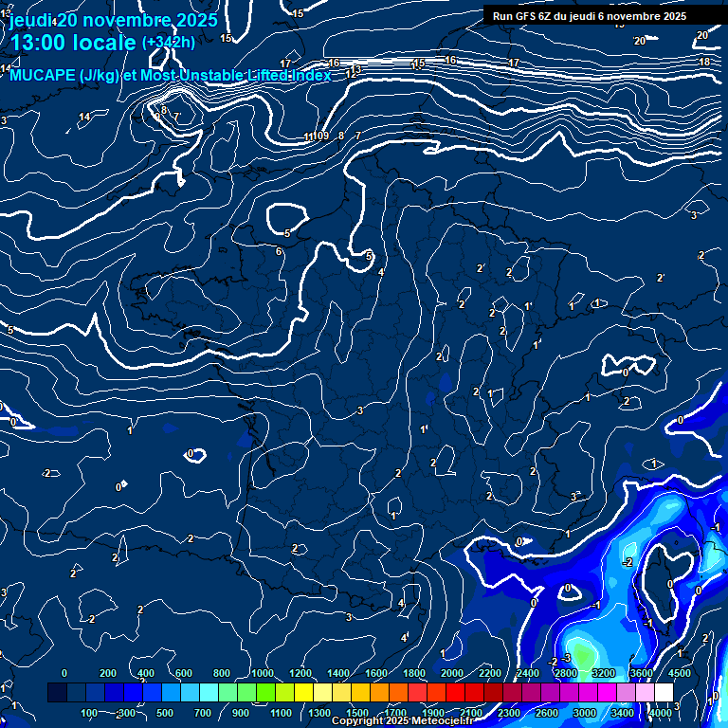728x728 pixels.
Task: Click the '3400' label below the scale
Action: [623, 713]
